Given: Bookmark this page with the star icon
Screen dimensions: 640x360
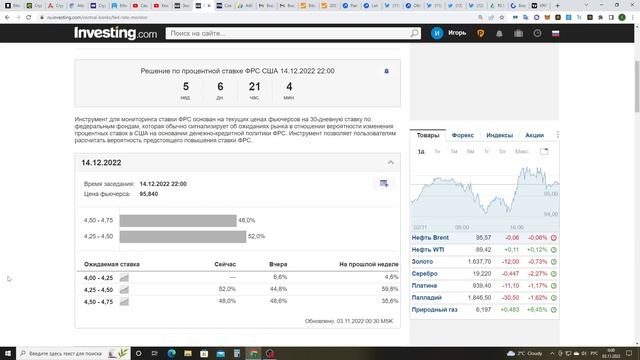Looking at the screenshot, I should click(x=502, y=18).
